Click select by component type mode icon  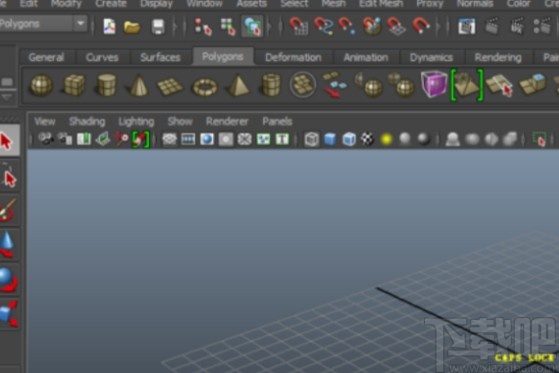[252, 26]
